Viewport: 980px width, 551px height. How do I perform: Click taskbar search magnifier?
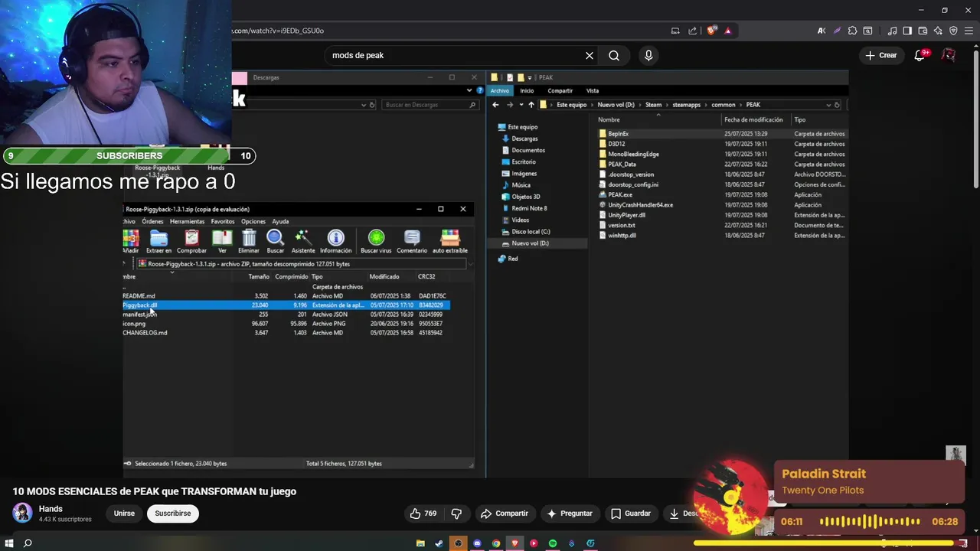(x=28, y=543)
